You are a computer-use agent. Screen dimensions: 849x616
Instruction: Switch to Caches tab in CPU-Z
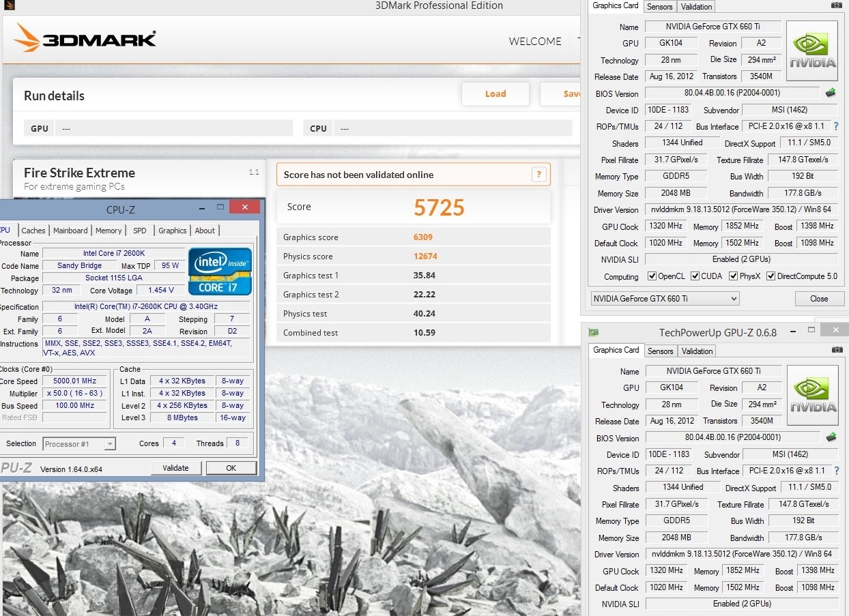33,231
